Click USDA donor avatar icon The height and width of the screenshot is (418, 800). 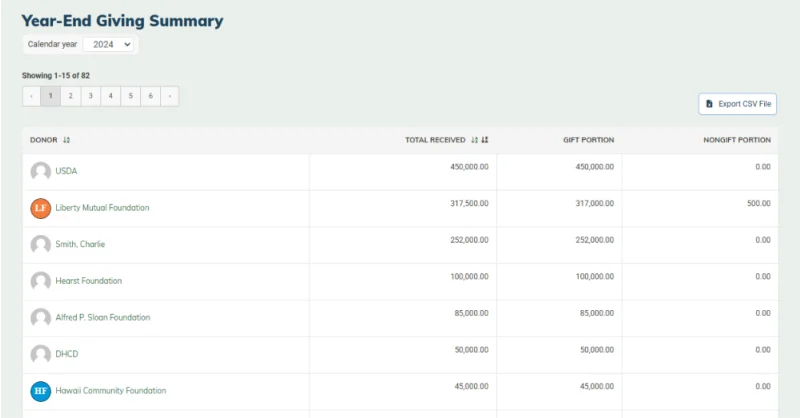[x=40, y=171]
